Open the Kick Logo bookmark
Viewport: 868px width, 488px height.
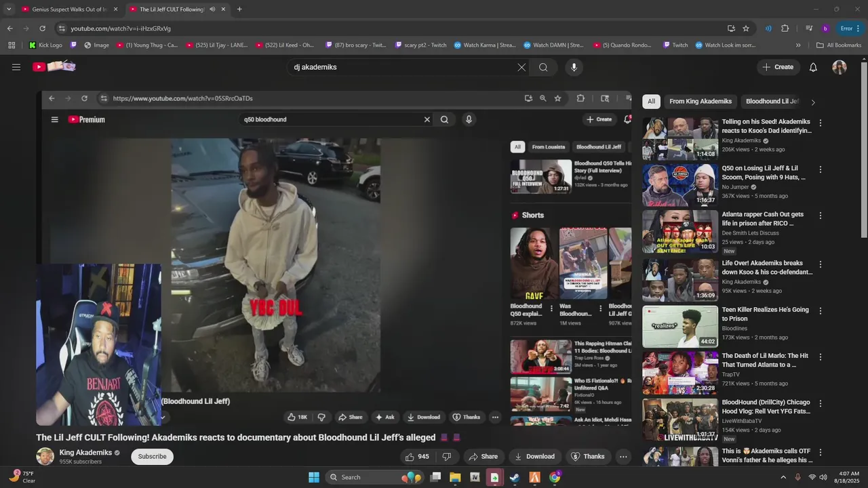tap(45, 45)
